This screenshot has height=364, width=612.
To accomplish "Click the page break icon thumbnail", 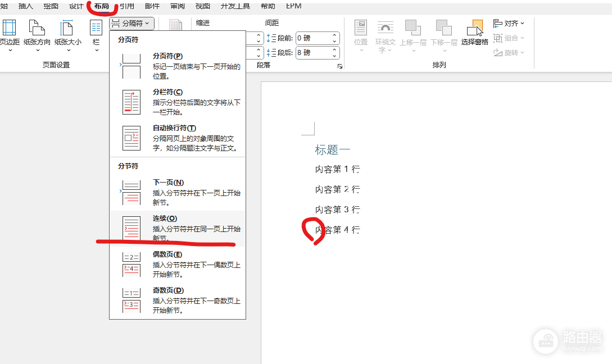I will (x=131, y=66).
